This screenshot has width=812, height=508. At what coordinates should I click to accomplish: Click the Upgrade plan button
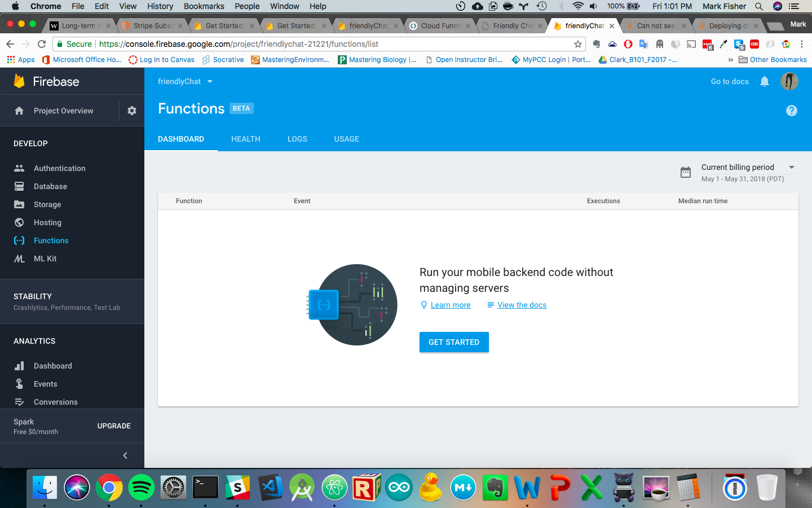pyautogui.click(x=114, y=426)
